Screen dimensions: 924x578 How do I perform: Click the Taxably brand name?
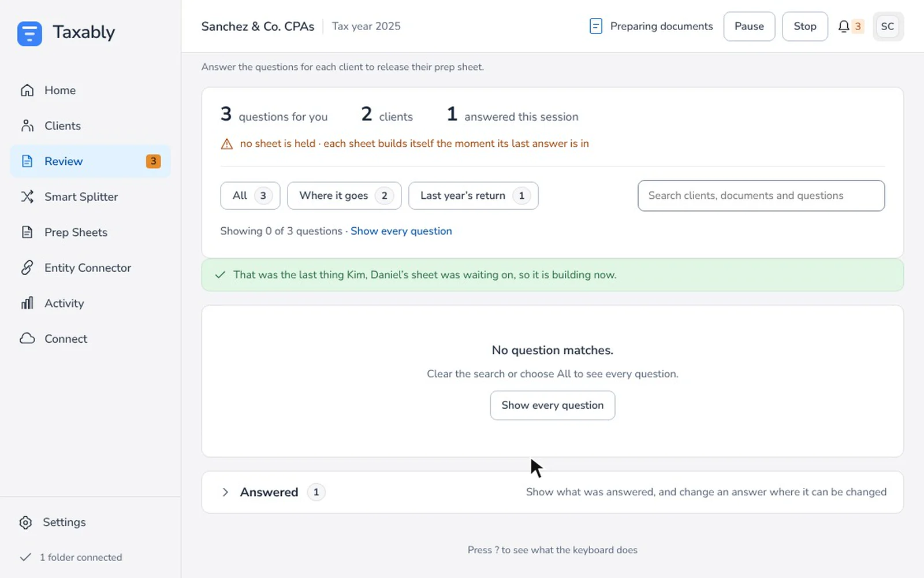tap(84, 32)
